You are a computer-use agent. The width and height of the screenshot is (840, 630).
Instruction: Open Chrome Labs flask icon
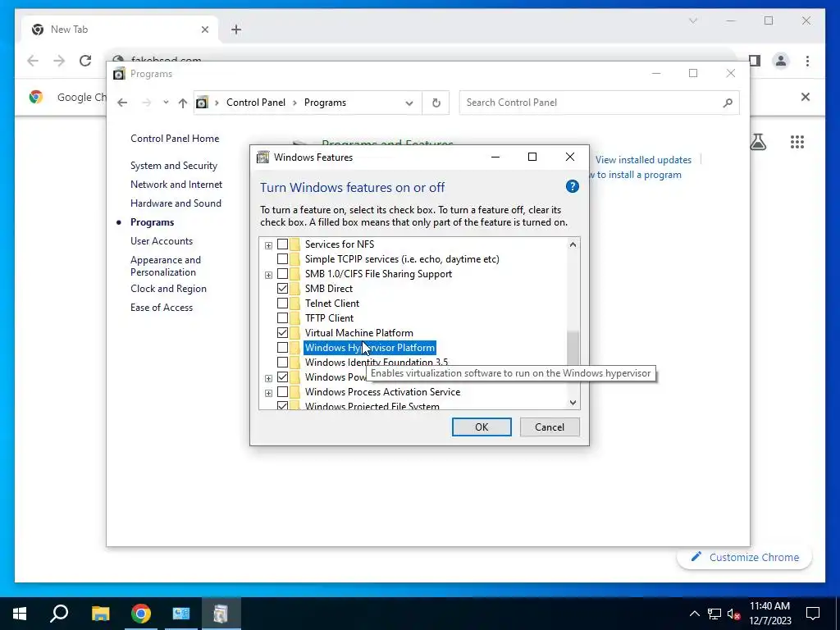coord(757,141)
